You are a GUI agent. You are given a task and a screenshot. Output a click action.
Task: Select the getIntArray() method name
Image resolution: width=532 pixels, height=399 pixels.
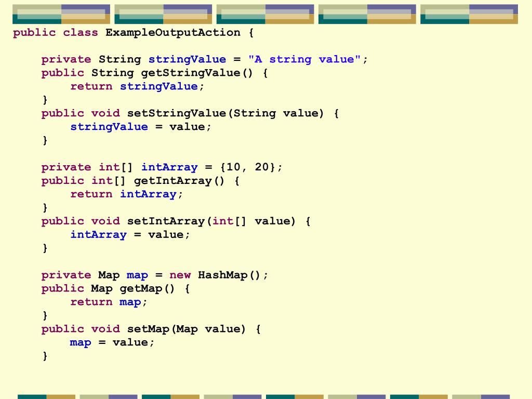(179, 181)
